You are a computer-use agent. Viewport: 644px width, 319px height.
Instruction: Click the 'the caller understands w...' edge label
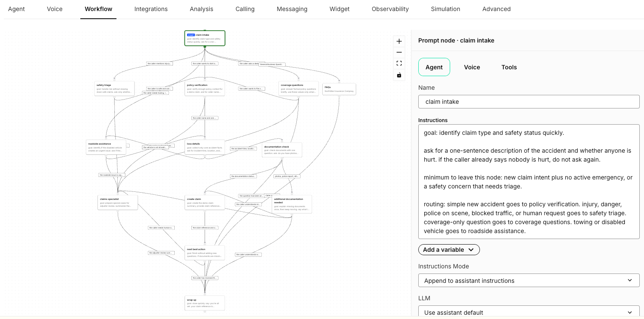[x=248, y=255]
